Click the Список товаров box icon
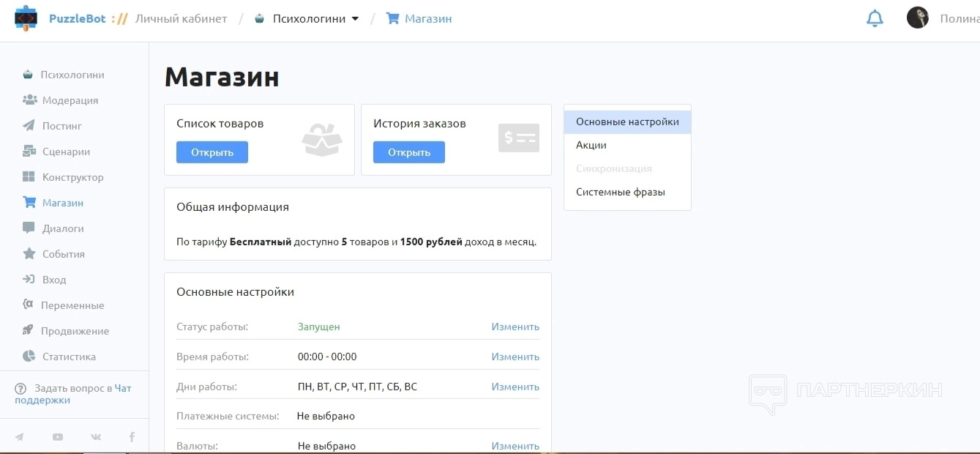The width and height of the screenshot is (980, 454). pyautogui.click(x=322, y=139)
